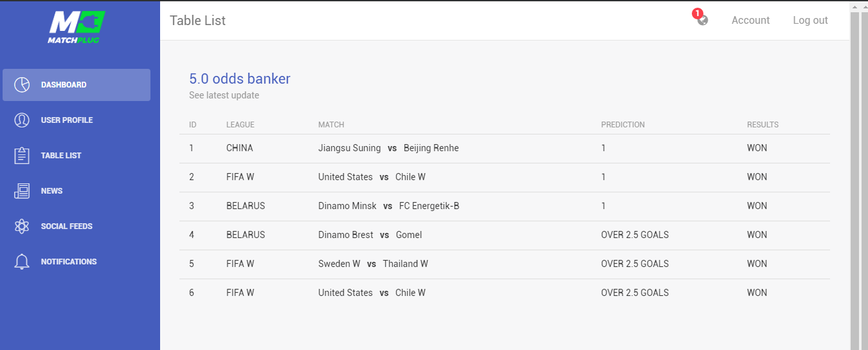Click the 5.0 odds banker heading
The width and height of the screenshot is (868, 350).
(x=240, y=78)
